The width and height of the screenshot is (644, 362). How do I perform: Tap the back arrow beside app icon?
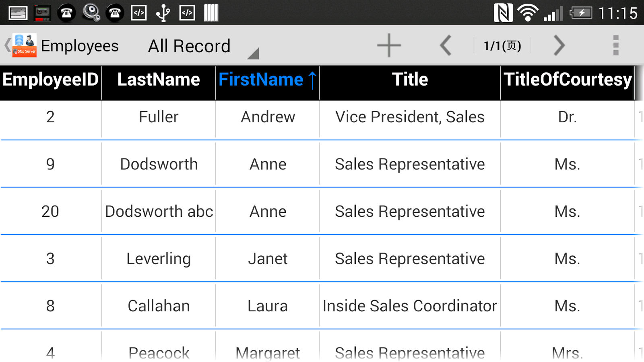pos(7,45)
